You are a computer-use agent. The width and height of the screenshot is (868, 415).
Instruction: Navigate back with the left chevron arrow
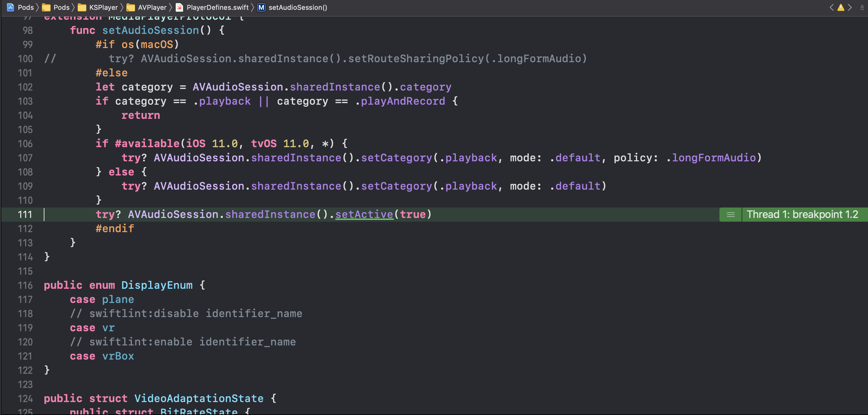coord(831,7)
